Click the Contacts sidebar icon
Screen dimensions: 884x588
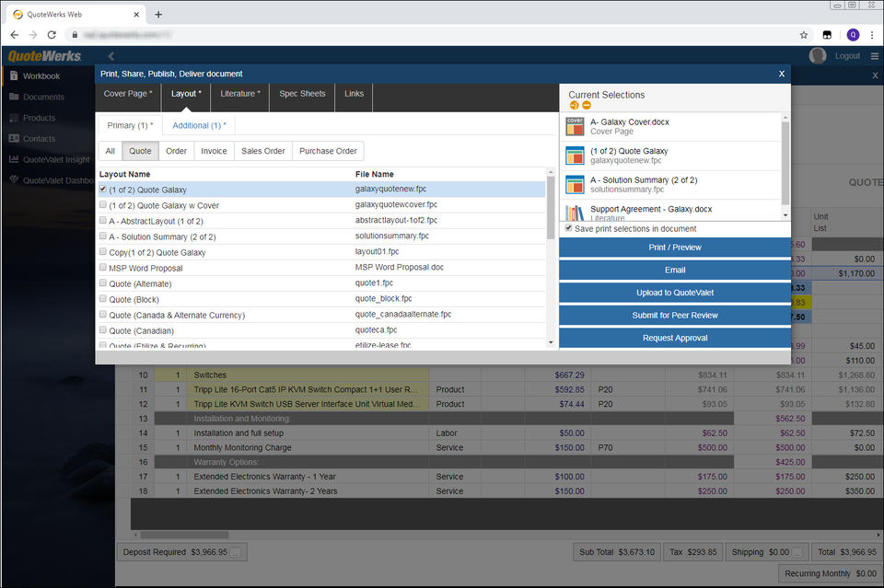point(14,139)
